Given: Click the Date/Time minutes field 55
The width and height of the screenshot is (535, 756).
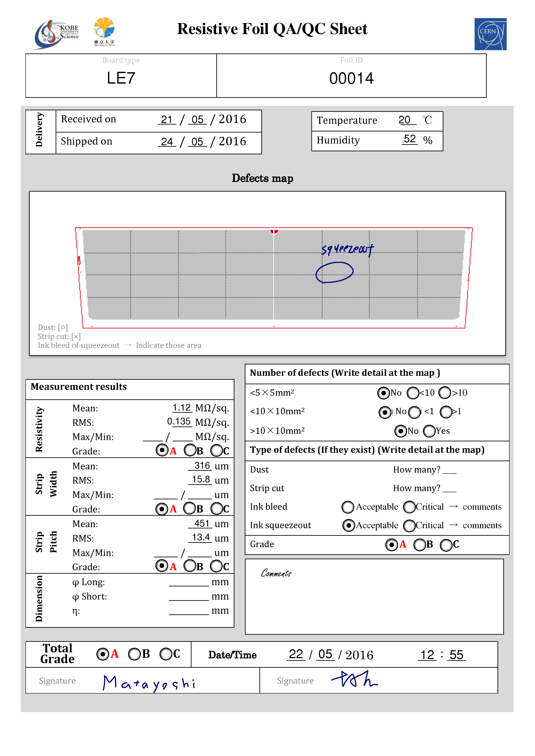Looking at the screenshot, I should coord(457,654).
